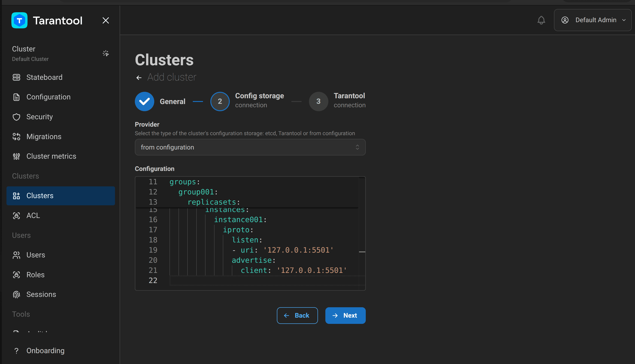
Task: Click the Cluster metrics sliders icon
Action: tap(17, 156)
